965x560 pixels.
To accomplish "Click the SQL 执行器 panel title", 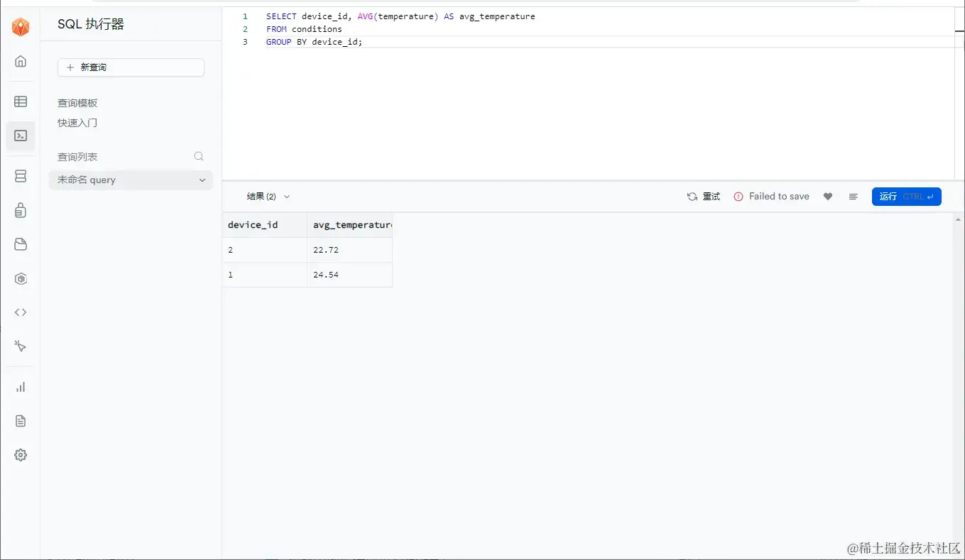I will [91, 24].
